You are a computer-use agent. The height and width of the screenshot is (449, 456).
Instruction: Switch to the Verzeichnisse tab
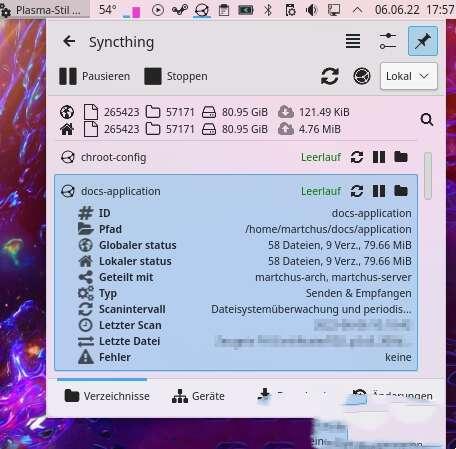tap(107, 396)
